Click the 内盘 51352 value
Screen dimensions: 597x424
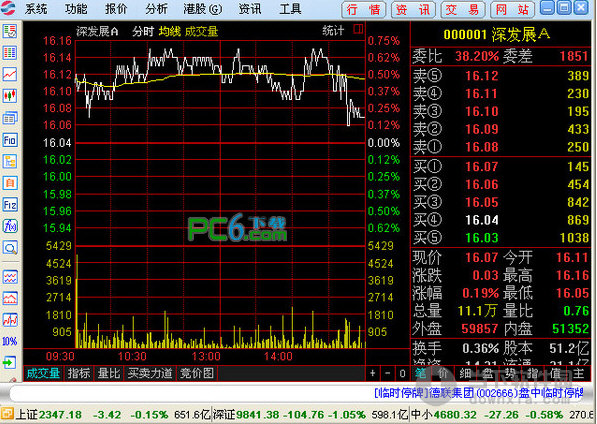pos(570,329)
